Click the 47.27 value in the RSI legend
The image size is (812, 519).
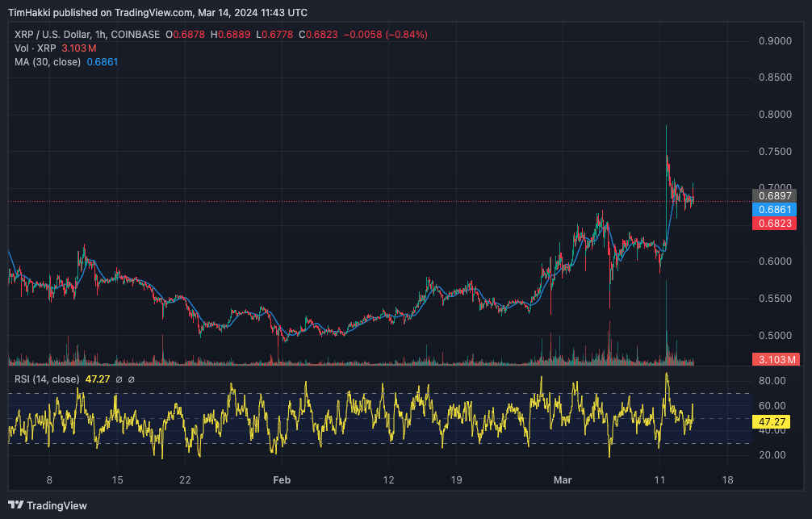click(98, 379)
